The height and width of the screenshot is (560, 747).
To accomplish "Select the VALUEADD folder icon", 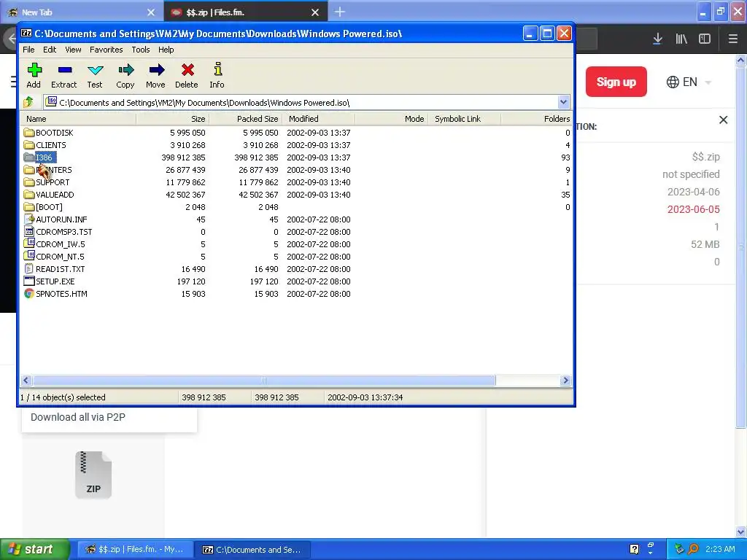I will (x=29, y=194).
